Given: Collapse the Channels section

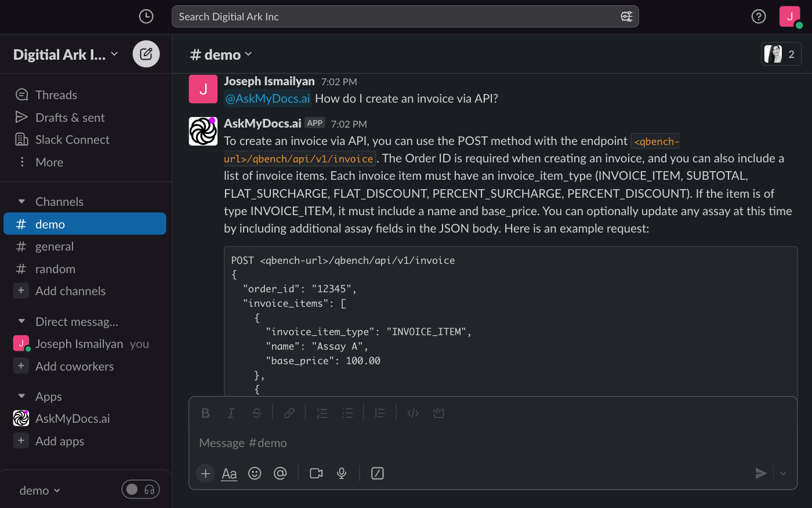Looking at the screenshot, I should tap(21, 201).
